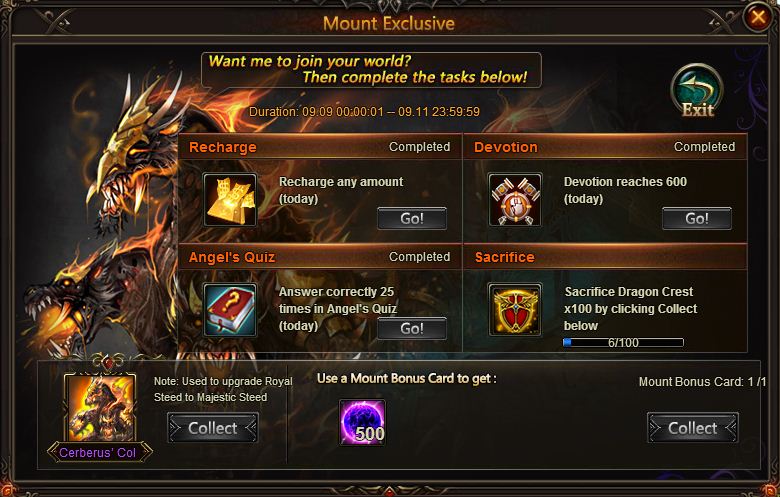Close the Mount Exclusive window

[x=758, y=17]
